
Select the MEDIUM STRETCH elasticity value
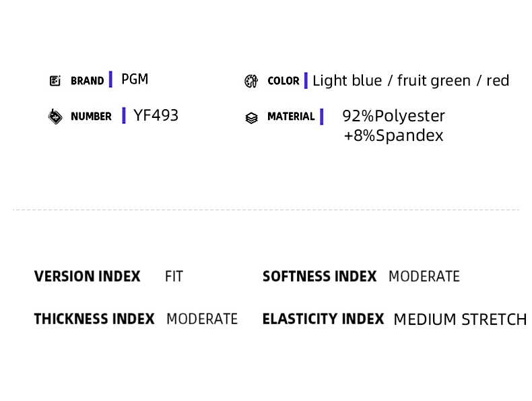pos(460,319)
